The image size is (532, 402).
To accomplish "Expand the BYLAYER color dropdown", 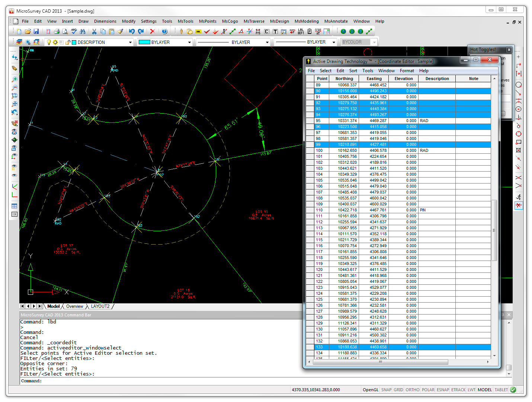I will click(189, 42).
